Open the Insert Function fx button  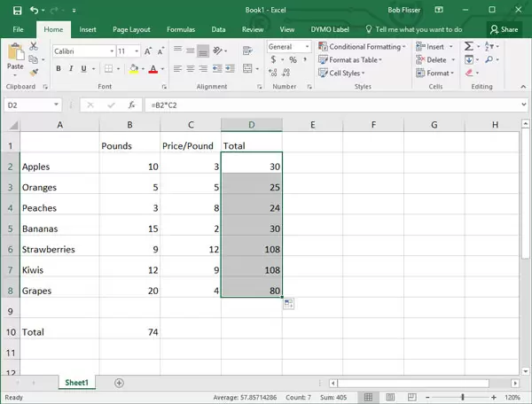pos(130,105)
